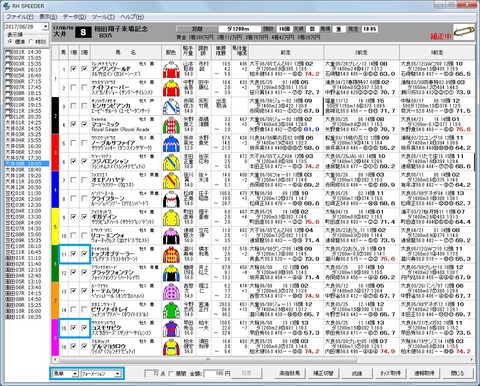Click the 補正切替 button
The image size is (480, 386).
click(323, 373)
